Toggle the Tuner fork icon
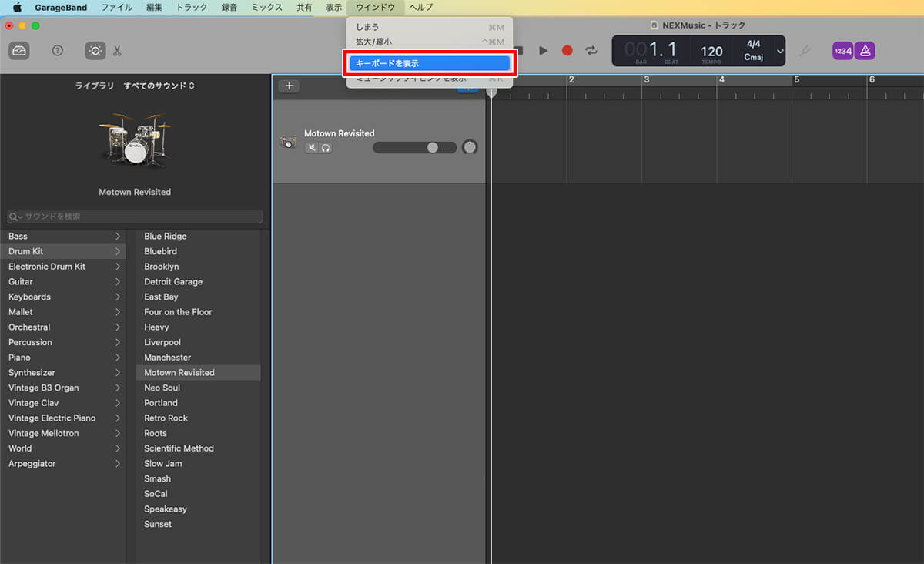 pos(805,51)
